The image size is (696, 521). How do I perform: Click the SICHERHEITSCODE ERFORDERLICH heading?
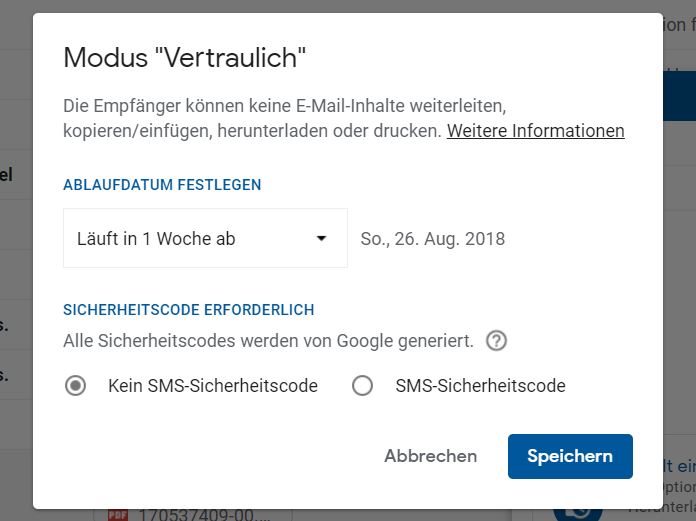tap(189, 310)
